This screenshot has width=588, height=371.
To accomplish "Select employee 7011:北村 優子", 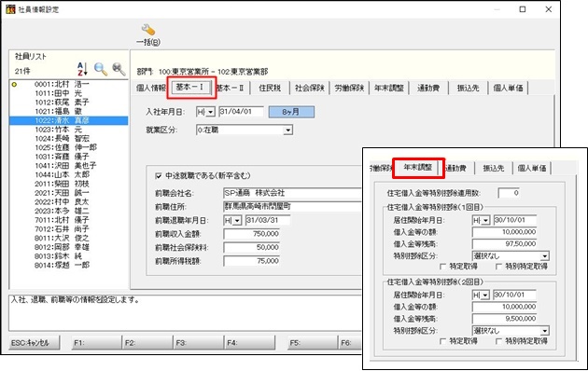I will [62, 220].
